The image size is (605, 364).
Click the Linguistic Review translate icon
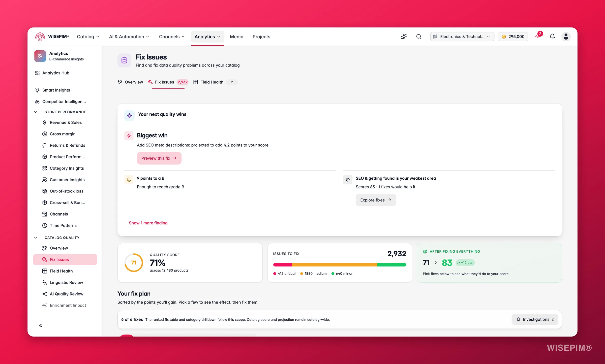(45, 282)
